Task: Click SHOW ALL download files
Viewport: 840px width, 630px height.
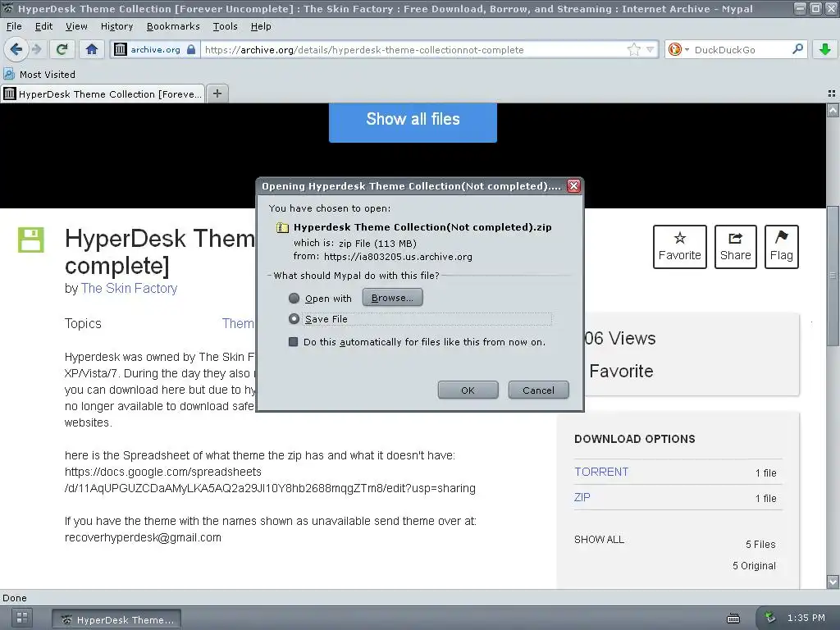Action: (x=599, y=540)
